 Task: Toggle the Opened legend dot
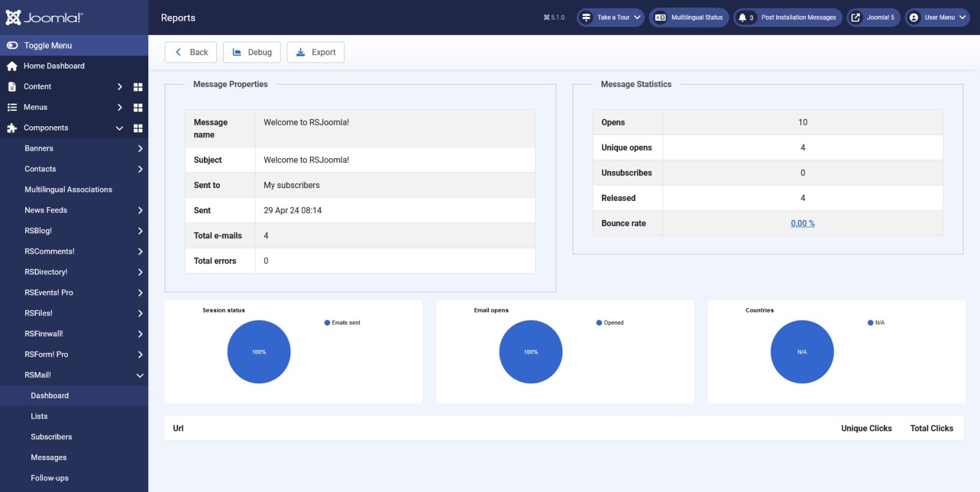pos(599,323)
